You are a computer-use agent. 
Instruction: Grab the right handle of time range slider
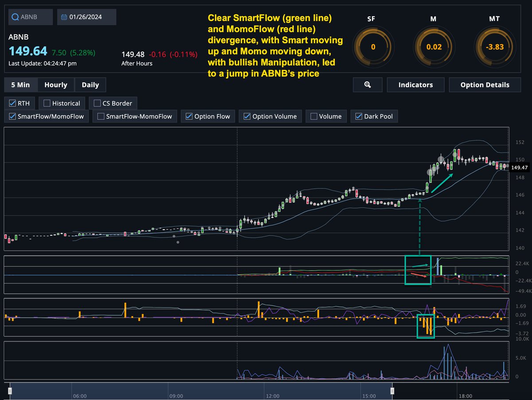(392, 391)
